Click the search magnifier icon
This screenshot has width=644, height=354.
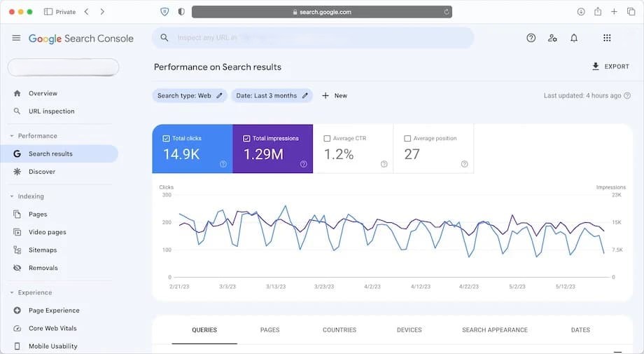click(x=164, y=38)
